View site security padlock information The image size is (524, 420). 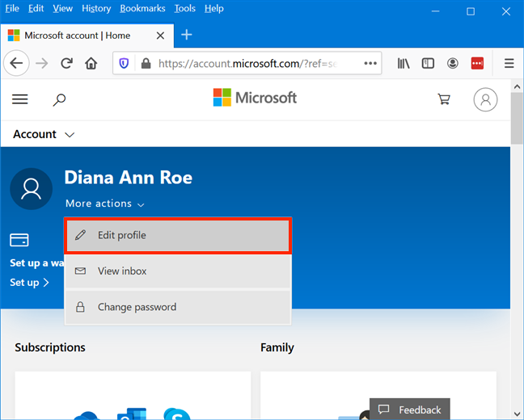[x=146, y=63]
